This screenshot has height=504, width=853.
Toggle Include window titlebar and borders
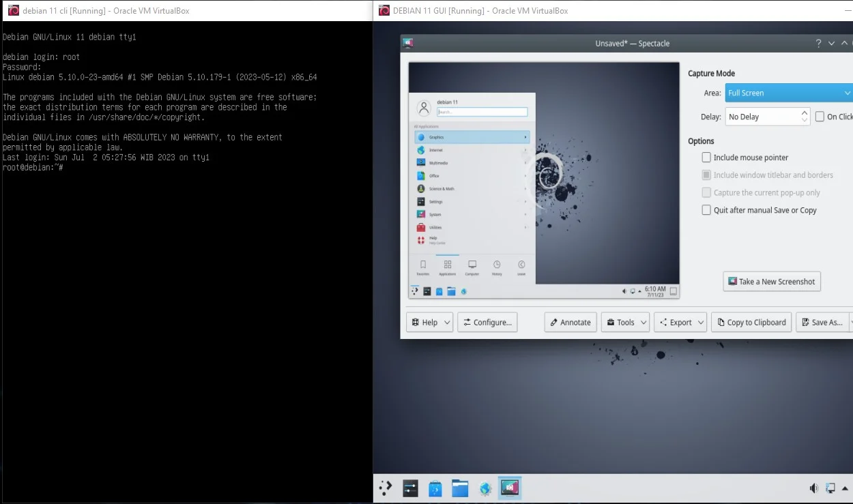[706, 175]
